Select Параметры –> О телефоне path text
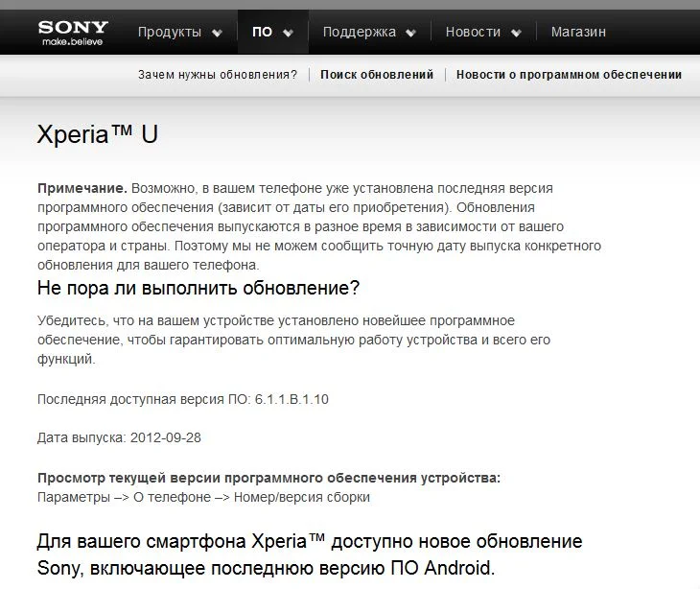The height and width of the screenshot is (589, 700). click(x=203, y=497)
